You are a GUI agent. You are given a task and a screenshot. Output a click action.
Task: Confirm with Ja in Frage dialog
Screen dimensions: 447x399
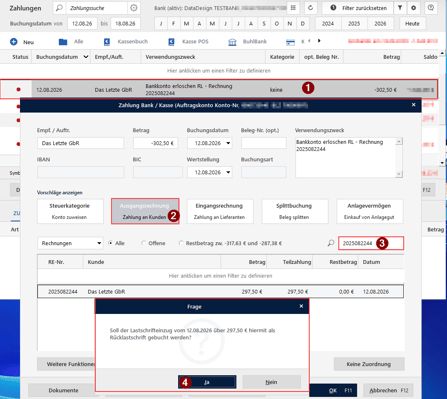pyautogui.click(x=207, y=382)
